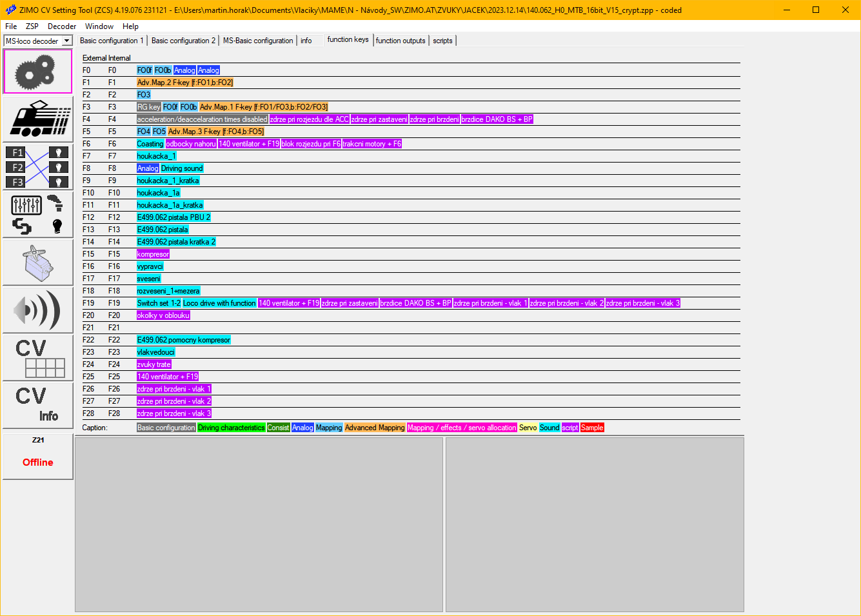
Task: Click the green Driving characteristics caption swatch
Action: point(231,428)
